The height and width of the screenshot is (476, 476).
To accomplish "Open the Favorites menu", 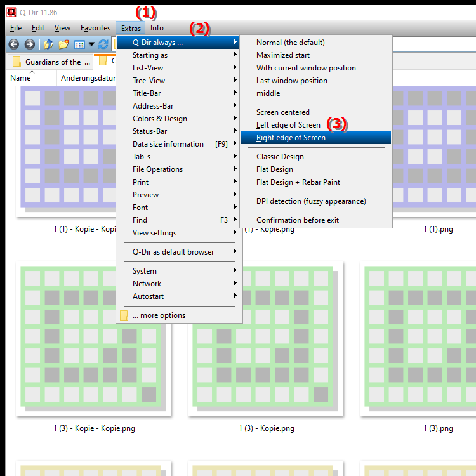I will [95, 28].
